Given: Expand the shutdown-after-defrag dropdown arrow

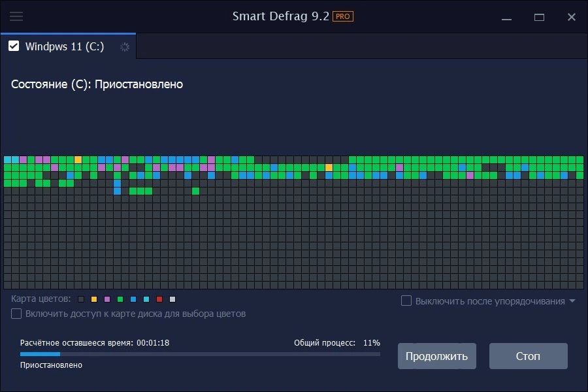Looking at the screenshot, I should (x=572, y=301).
